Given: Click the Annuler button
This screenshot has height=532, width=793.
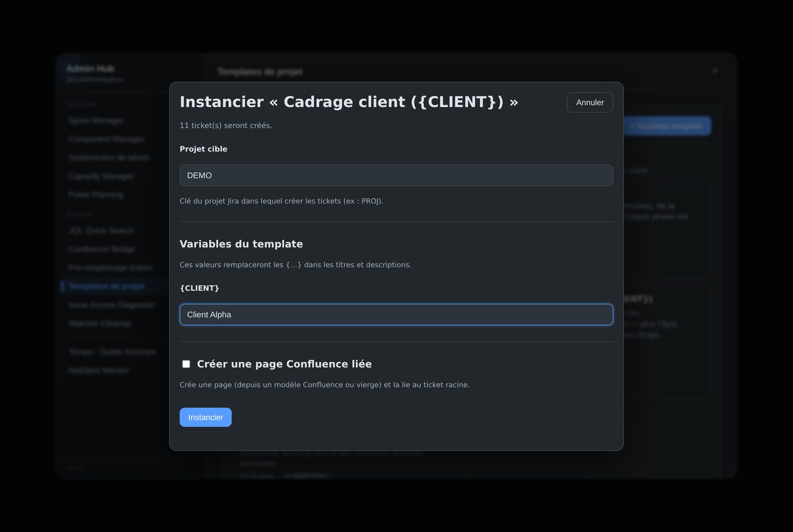Looking at the screenshot, I should click(x=589, y=102).
